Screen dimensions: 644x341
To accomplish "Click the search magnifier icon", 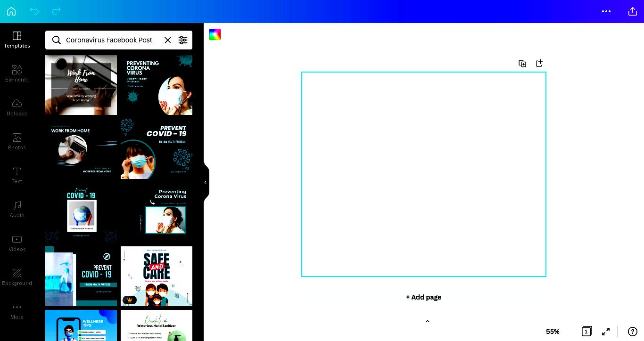I will coord(57,40).
